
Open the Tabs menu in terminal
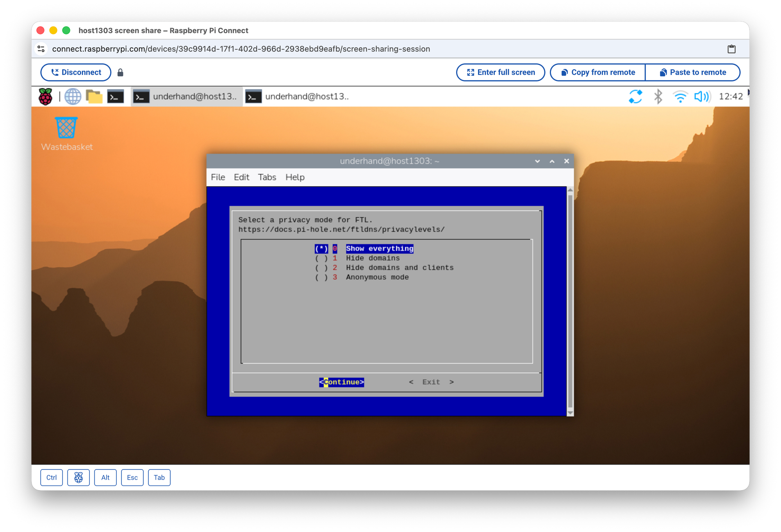(x=267, y=177)
